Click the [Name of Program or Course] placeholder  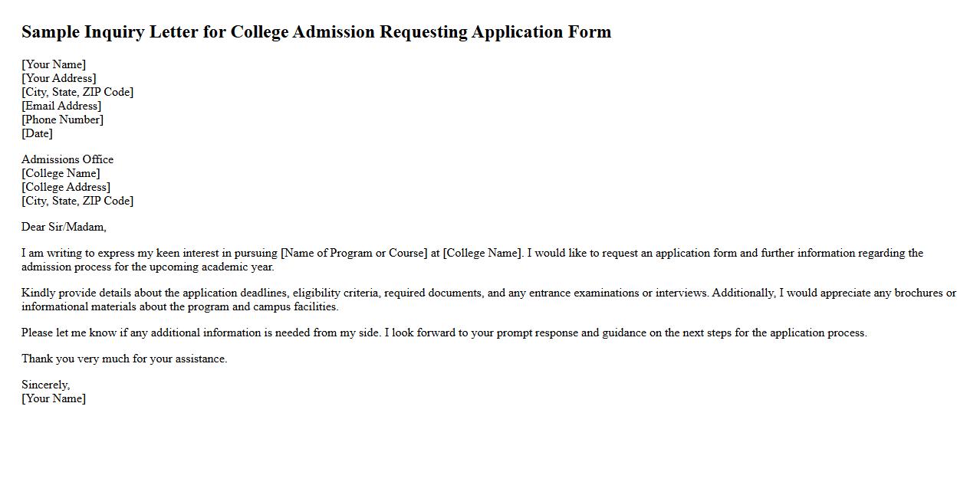[354, 253]
